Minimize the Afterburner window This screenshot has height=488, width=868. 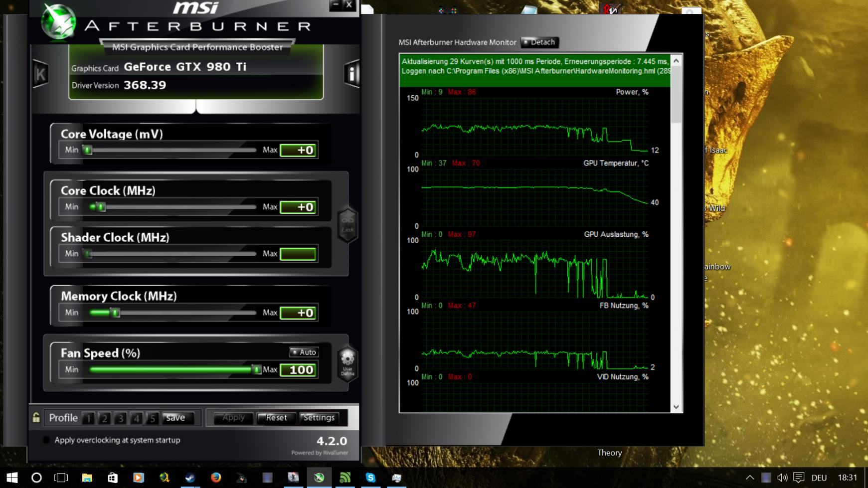click(335, 5)
